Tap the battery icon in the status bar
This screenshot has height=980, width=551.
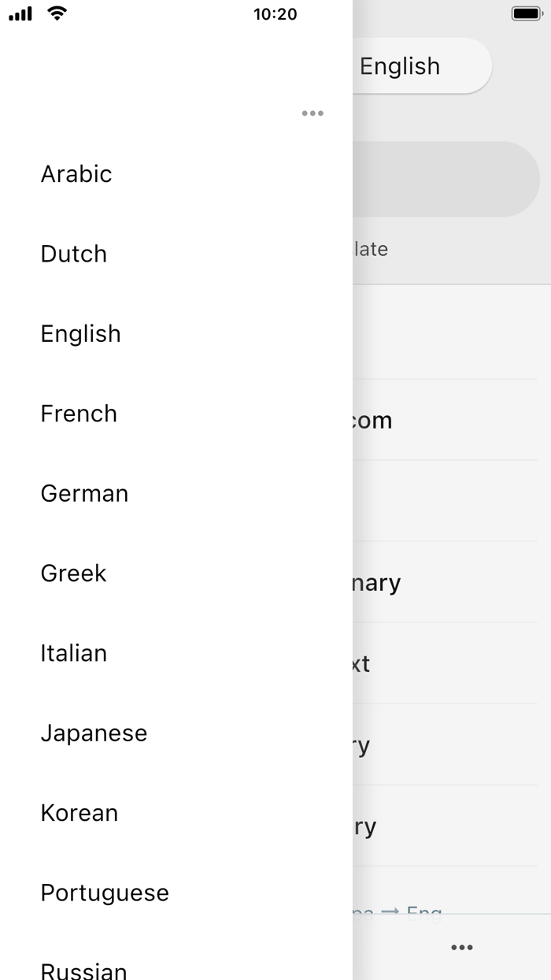pyautogui.click(x=524, y=13)
